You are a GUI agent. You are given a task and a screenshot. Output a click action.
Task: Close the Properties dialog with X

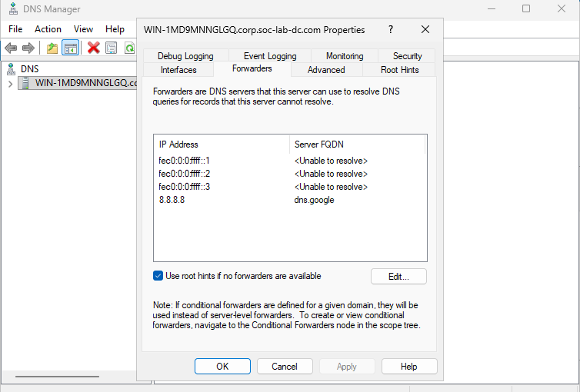(x=425, y=29)
